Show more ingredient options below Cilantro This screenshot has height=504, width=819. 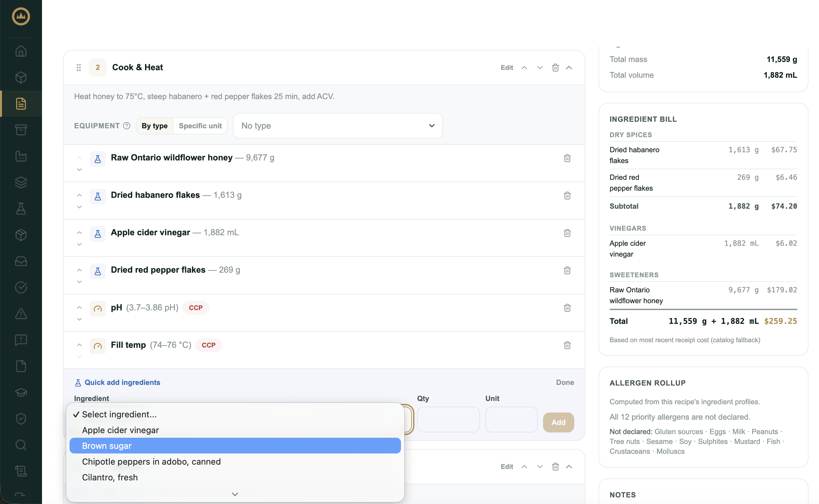tap(235, 494)
